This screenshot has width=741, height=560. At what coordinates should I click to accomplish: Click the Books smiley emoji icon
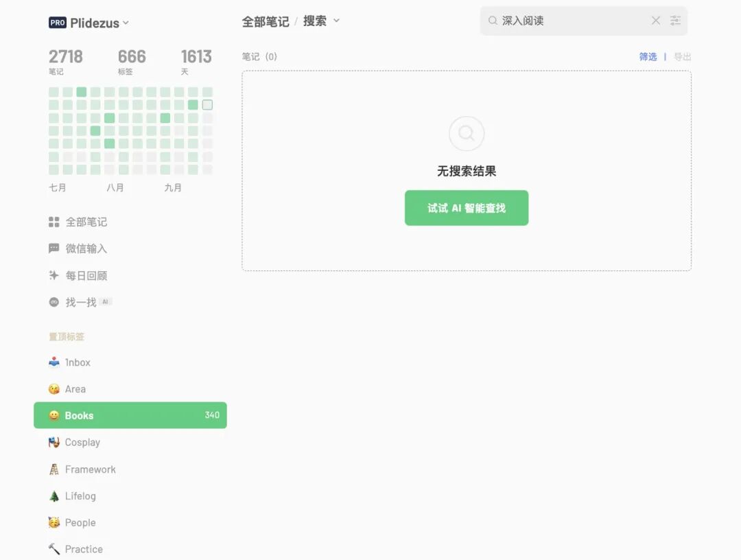54,415
